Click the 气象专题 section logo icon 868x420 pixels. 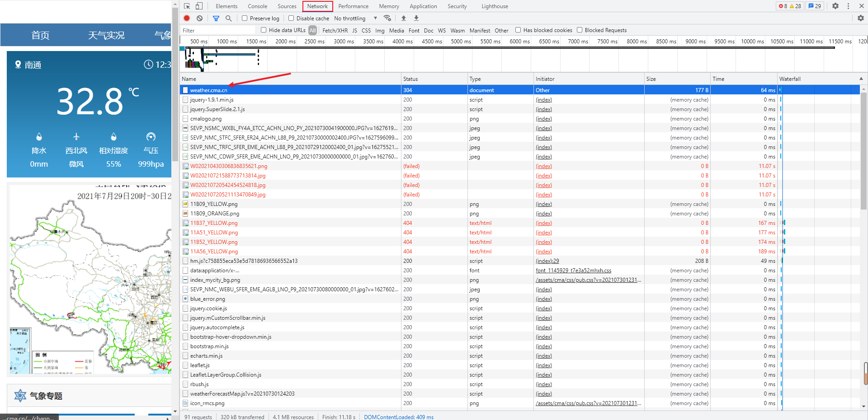point(20,396)
